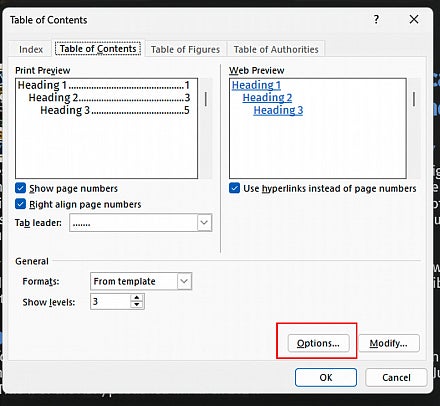Select Heading 2 entry in Print Preview
The image size is (440, 406).
109,98
